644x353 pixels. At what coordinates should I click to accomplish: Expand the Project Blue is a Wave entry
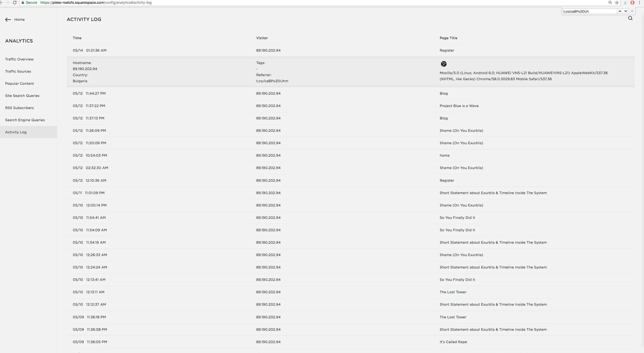pos(459,106)
